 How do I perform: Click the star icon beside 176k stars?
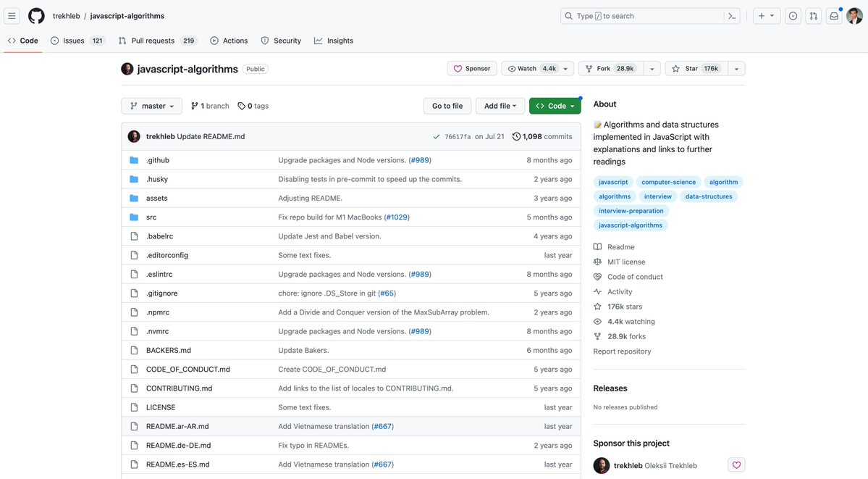[x=597, y=307]
